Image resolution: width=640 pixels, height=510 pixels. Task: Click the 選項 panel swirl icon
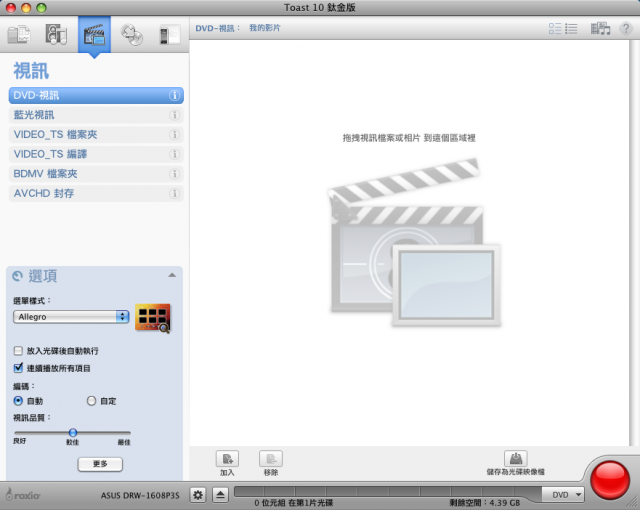(x=18, y=276)
